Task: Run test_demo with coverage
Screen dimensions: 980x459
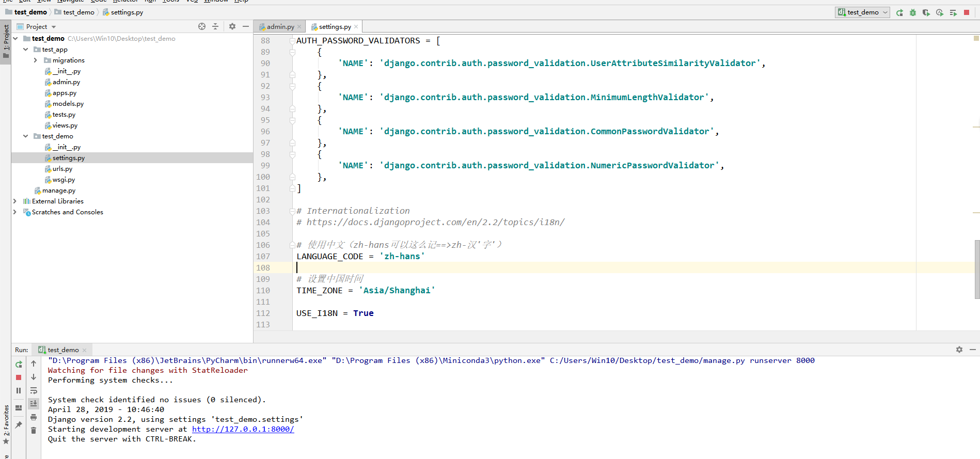Action: (x=926, y=12)
